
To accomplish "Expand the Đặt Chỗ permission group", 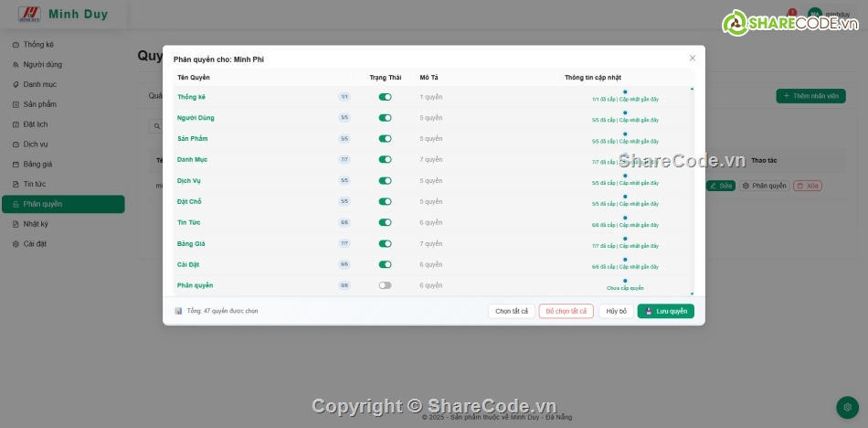I will point(189,202).
